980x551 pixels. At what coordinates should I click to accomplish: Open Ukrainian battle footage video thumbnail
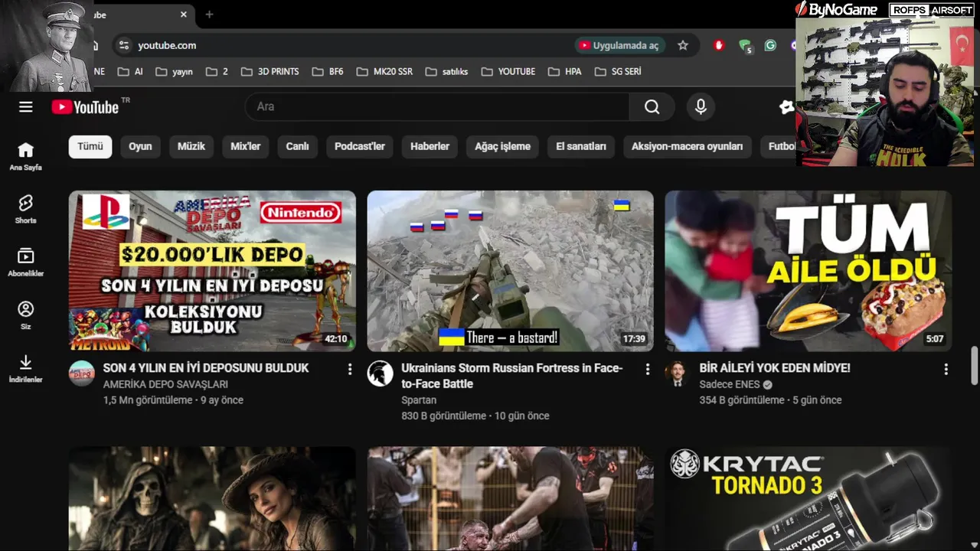510,271
